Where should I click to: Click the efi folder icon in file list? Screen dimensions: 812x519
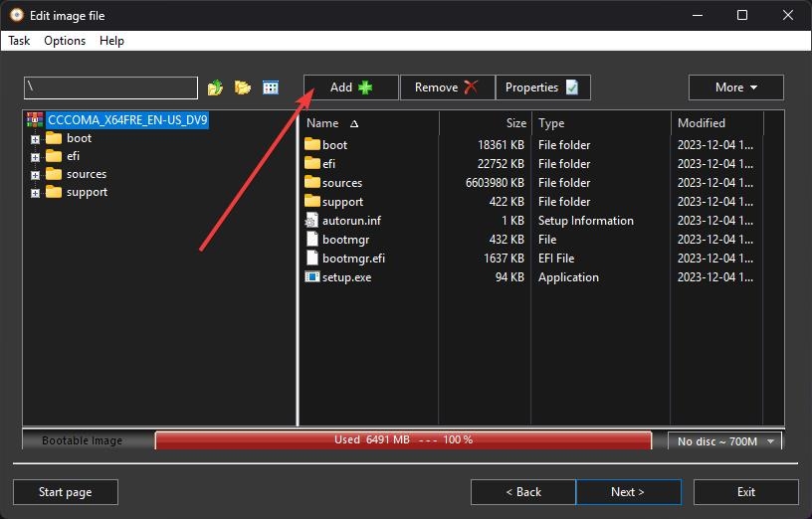click(x=311, y=163)
